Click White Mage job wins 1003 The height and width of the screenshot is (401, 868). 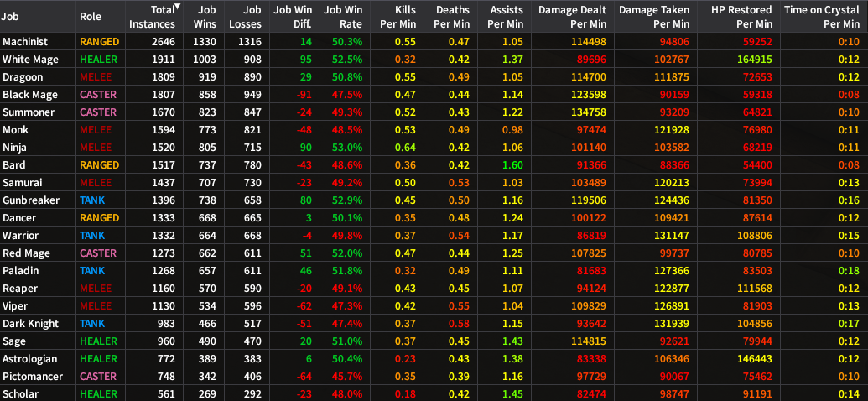tap(205, 60)
